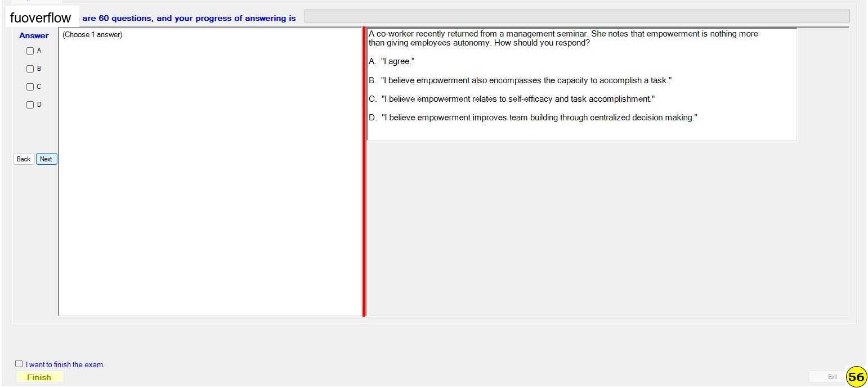Check answer option A checkbox
Screen dimensions: 868x388
[30, 51]
